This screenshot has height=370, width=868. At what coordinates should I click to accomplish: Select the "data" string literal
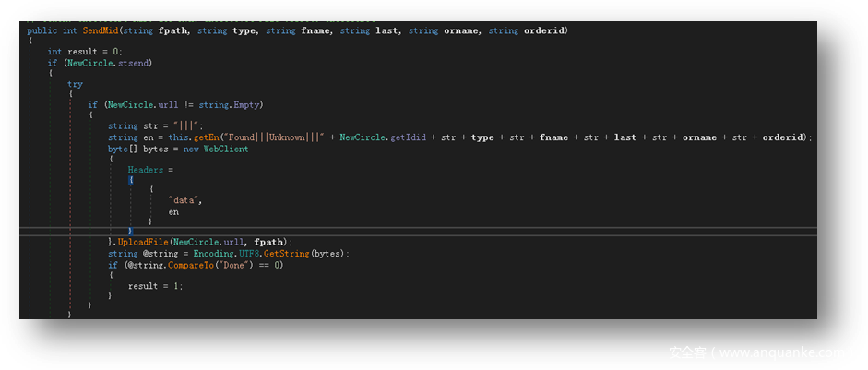184,200
